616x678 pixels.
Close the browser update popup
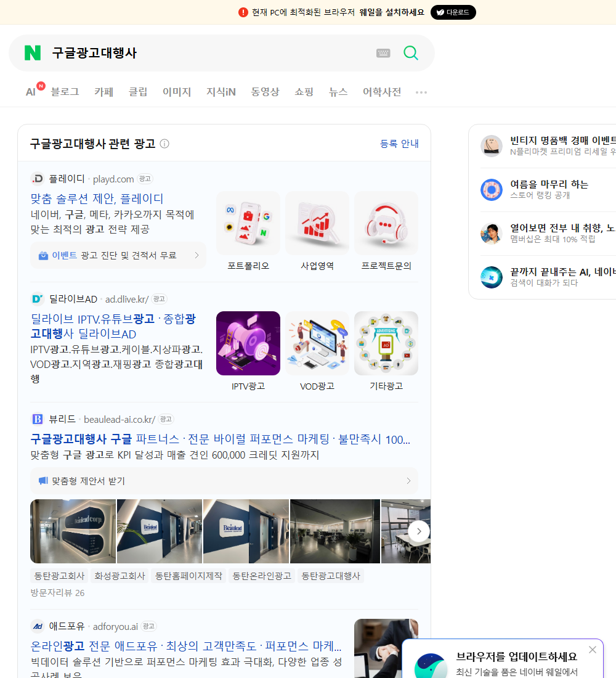coord(593,650)
